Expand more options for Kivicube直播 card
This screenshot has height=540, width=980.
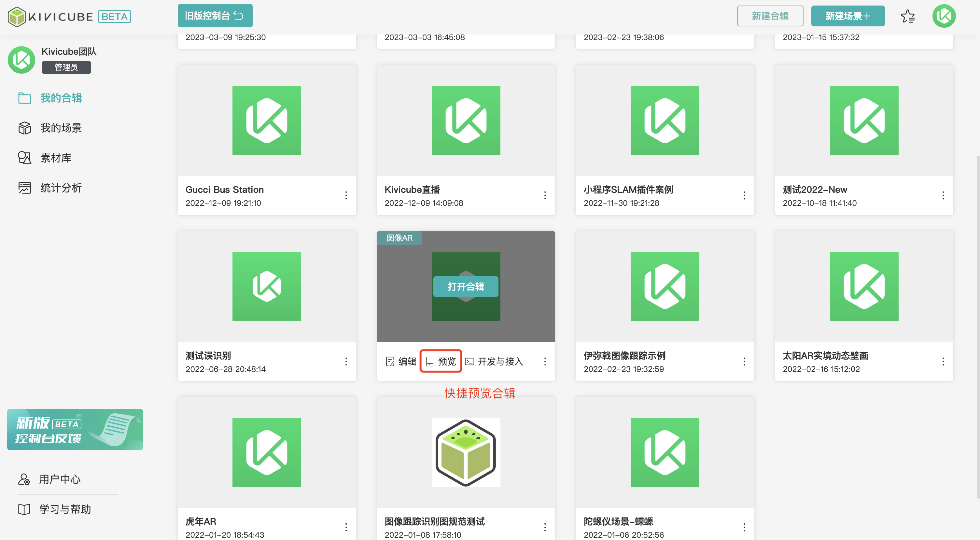tap(545, 196)
